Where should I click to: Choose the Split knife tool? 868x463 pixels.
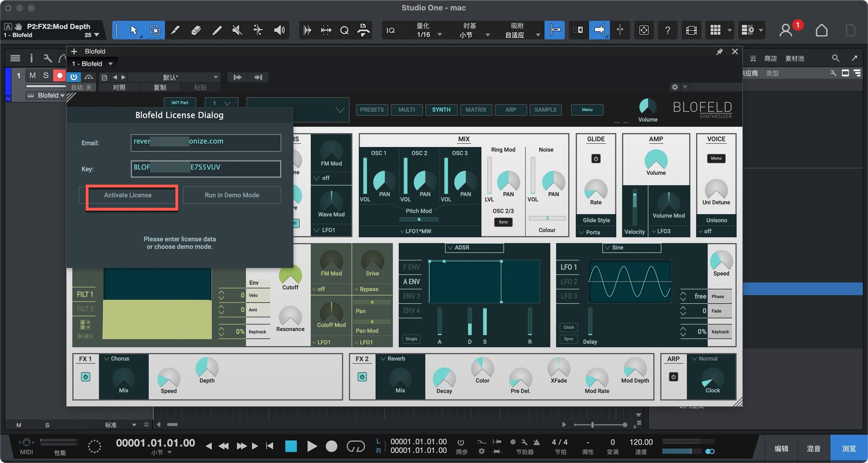[175, 30]
